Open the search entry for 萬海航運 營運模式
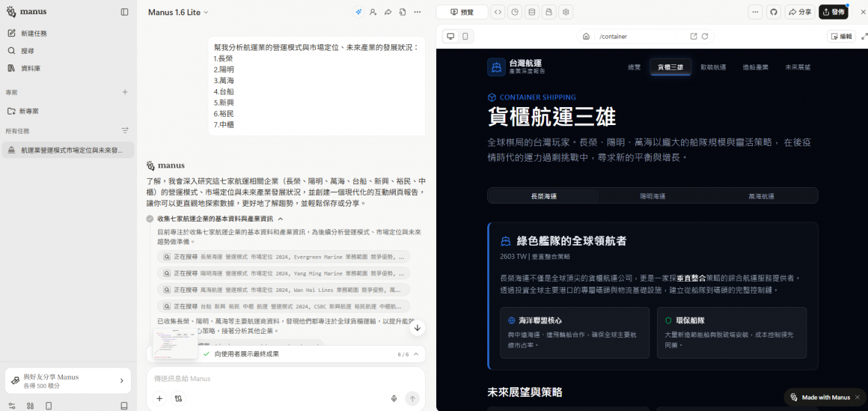 (284, 290)
